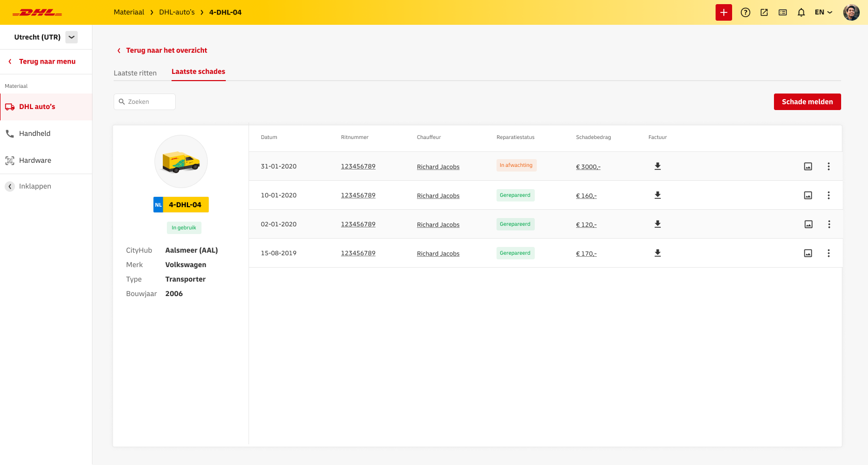
Task: Open the EN language dropdown
Action: pos(824,12)
